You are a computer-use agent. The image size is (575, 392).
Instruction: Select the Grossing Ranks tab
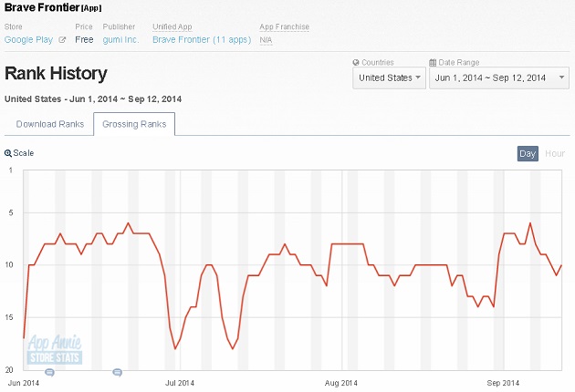[x=134, y=124]
